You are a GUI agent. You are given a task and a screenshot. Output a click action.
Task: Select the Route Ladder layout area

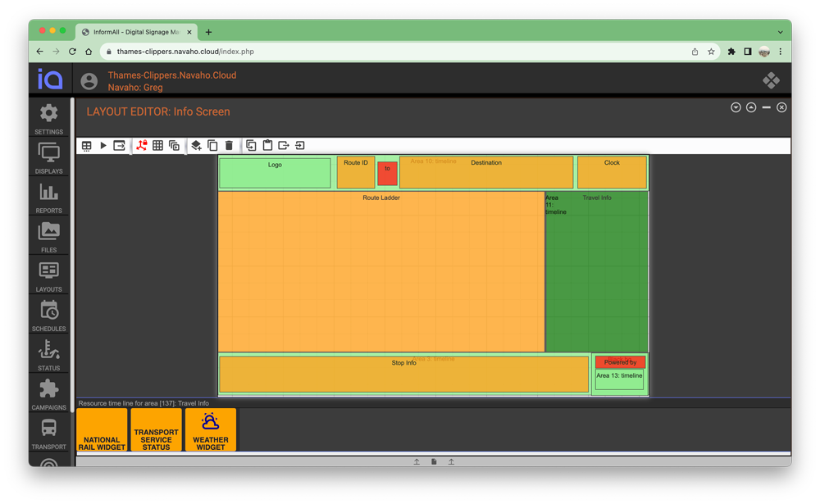pos(381,270)
